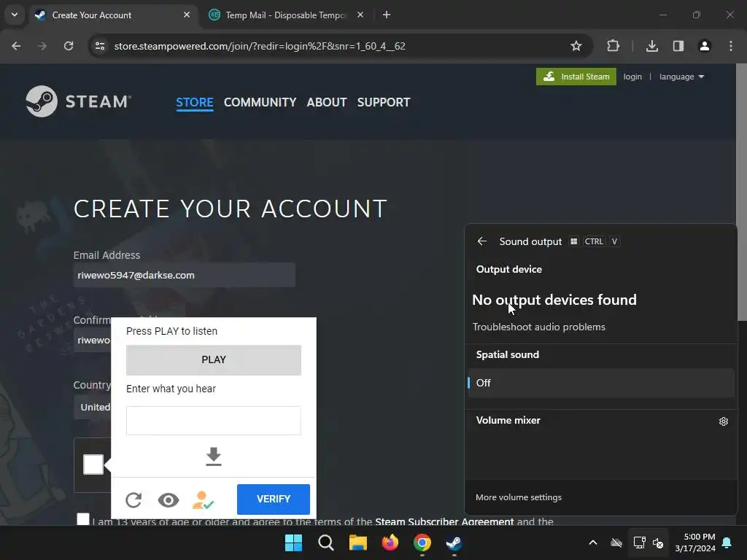747x560 pixels.
Task: View site information icon in address bar
Action: (100, 46)
